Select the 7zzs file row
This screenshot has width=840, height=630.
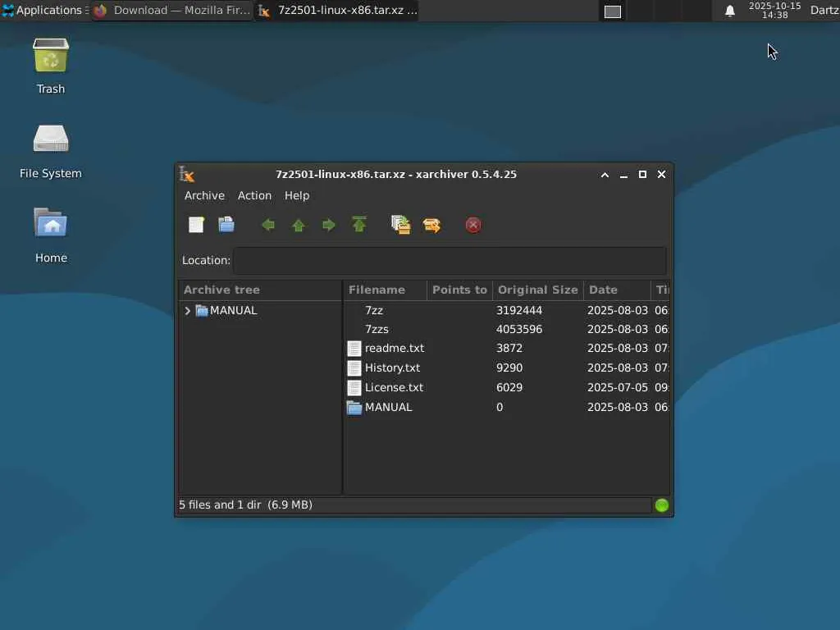click(507, 330)
